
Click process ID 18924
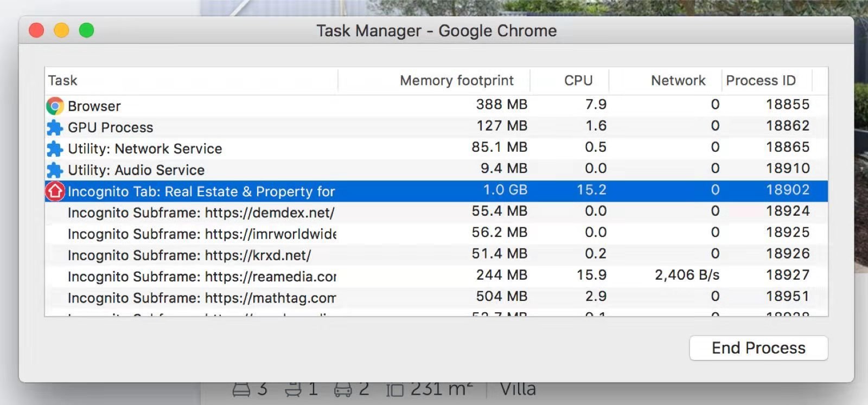pyautogui.click(x=788, y=211)
